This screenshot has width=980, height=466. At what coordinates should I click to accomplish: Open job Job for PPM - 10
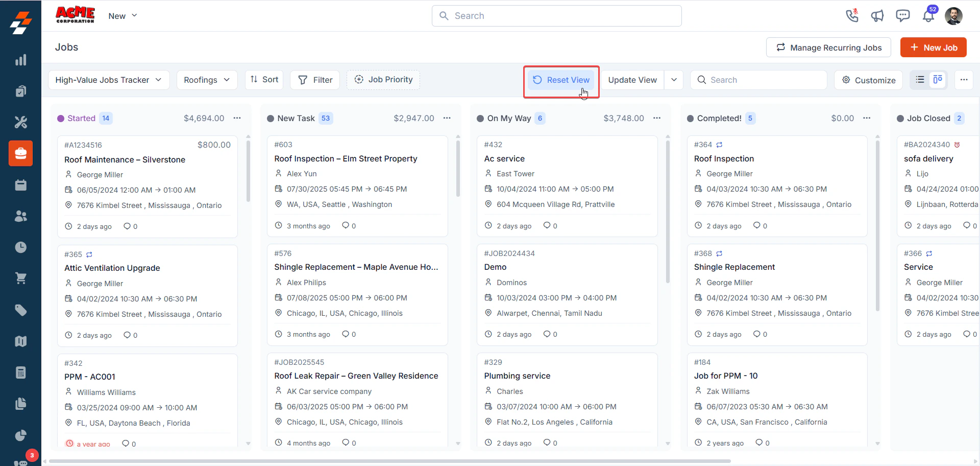click(726, 376)
